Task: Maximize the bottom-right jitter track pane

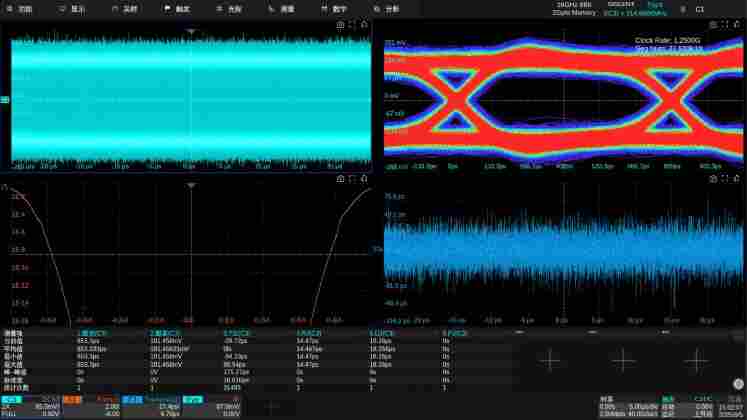Action: (725, 178)
